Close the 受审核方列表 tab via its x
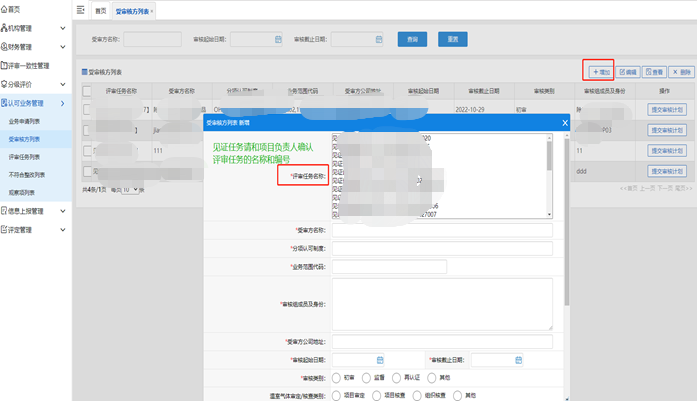Viewport: 697px width, 401px height. (x=152, y=12)
